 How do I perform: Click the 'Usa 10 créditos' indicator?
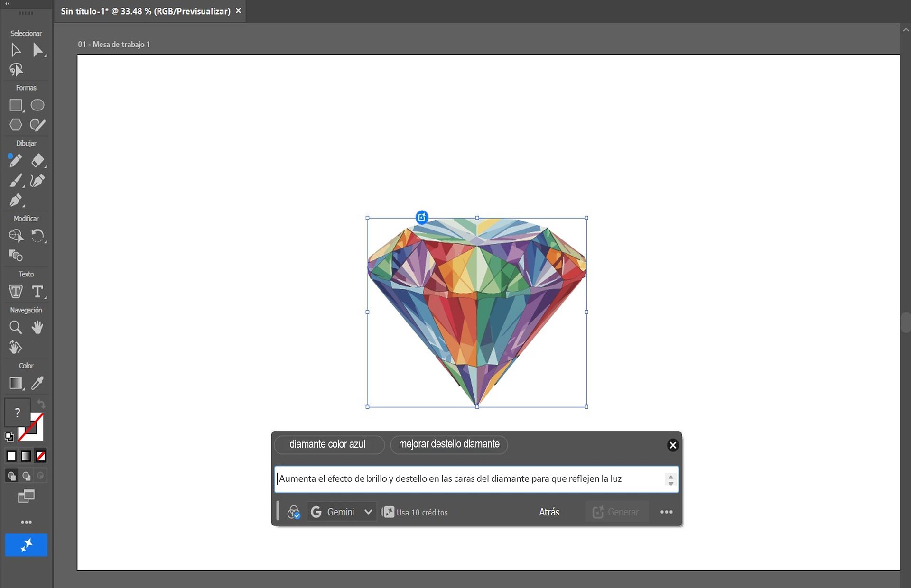[415, 512]
